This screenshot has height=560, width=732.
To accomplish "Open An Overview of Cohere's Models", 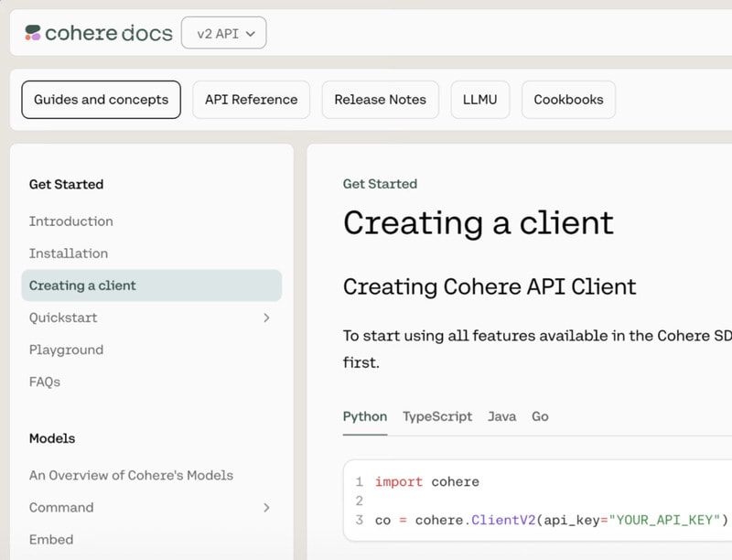I will pyautogui.click(x=131, y=475).
